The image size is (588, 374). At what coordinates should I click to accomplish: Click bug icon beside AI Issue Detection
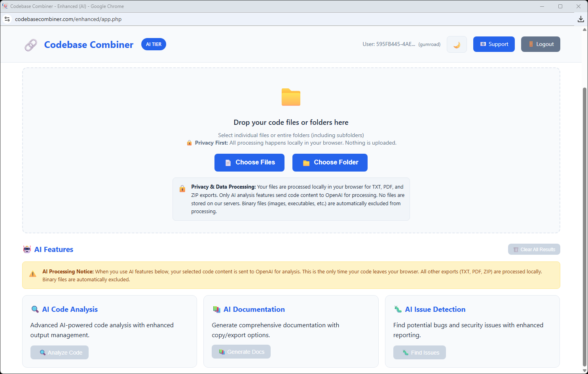(398, 309)
